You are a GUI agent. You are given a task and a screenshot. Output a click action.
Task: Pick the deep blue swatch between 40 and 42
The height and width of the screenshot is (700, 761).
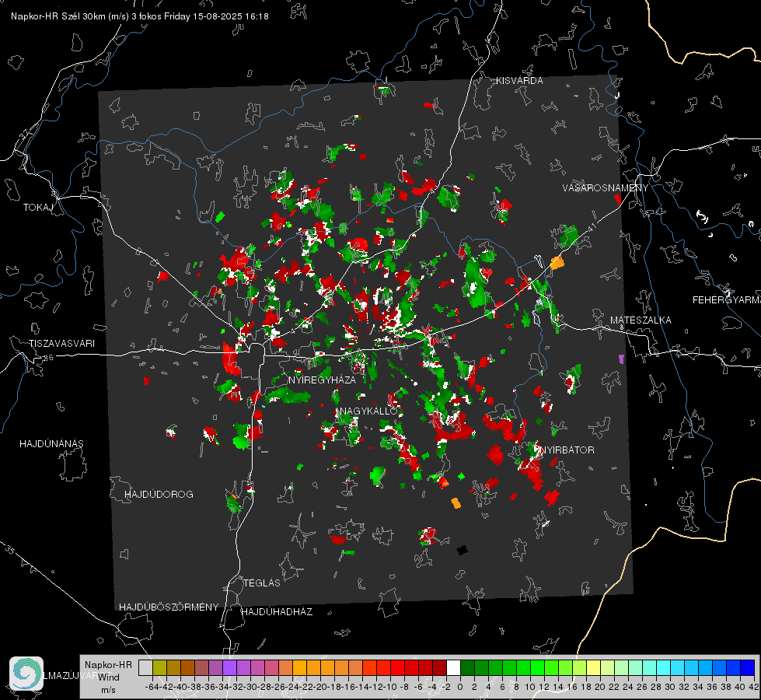pyautogui.click(x=748, y=667)
